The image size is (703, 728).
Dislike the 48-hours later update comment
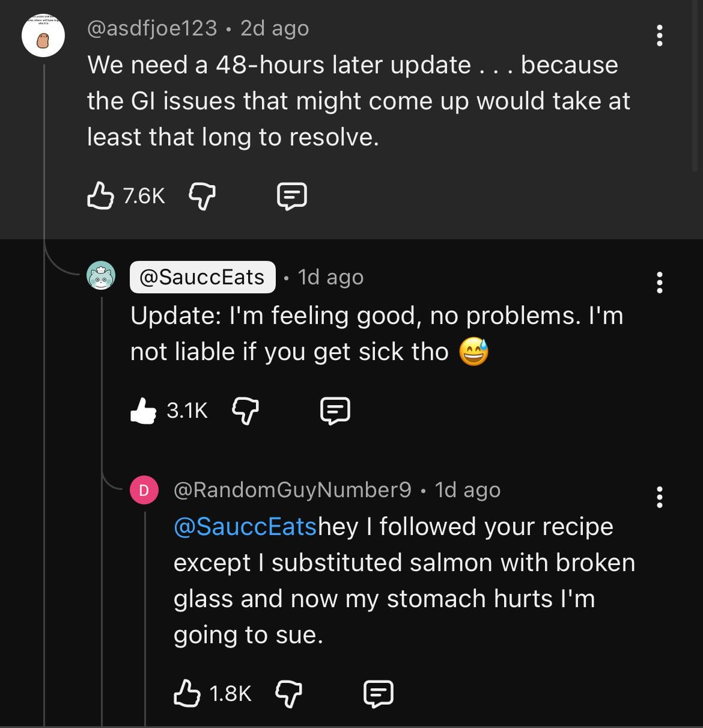[x=202, y=196]
